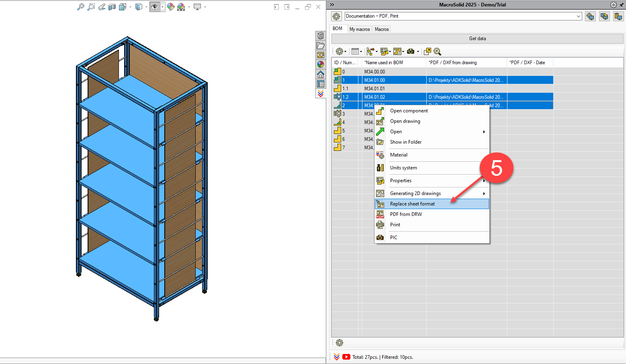The height and width of the screenshot is (364, 626).
Task: Click the profile documents monitor button
Action: (618, 16)
